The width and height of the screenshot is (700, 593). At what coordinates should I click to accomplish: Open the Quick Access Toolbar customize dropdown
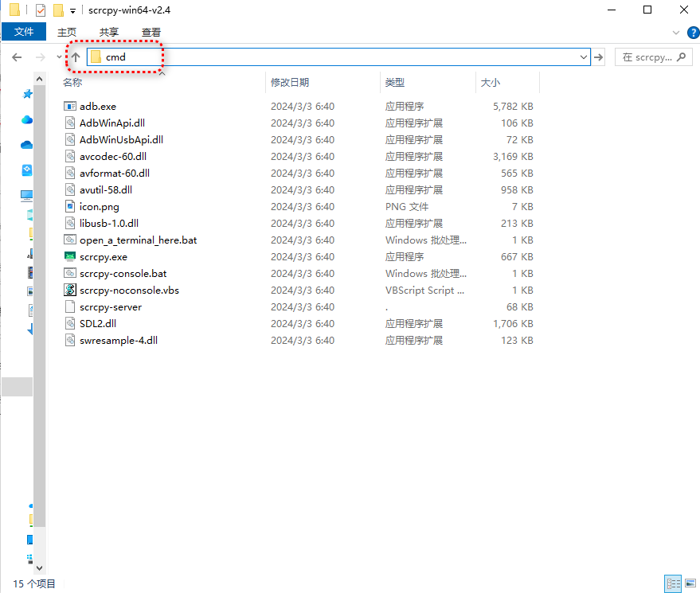72,11
